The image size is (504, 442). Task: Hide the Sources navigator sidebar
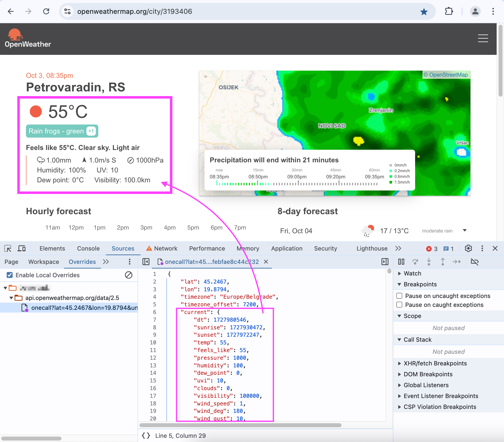146,262
